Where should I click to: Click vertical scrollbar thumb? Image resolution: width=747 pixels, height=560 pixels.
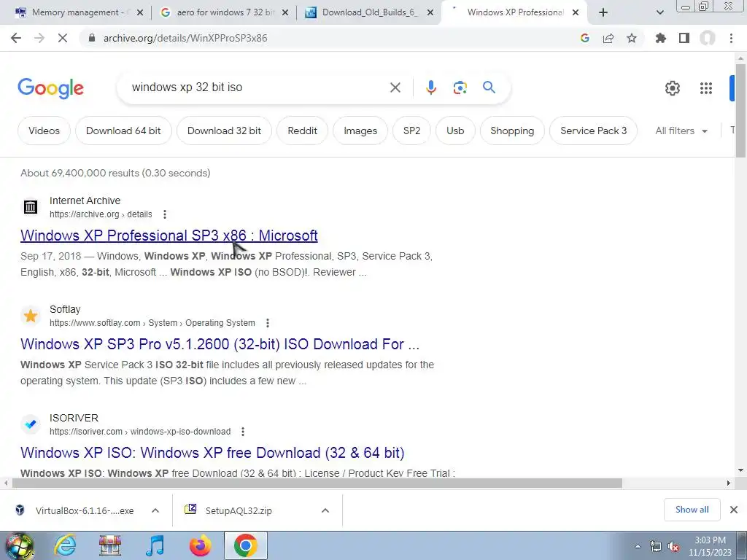[x=740, y=109]
